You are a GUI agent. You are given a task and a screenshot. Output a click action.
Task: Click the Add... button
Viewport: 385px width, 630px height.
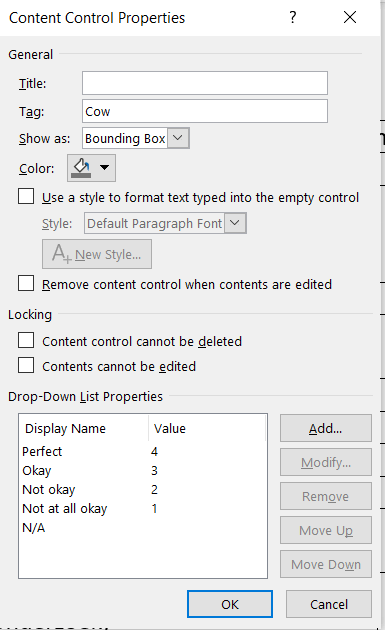tap(326, 428)
